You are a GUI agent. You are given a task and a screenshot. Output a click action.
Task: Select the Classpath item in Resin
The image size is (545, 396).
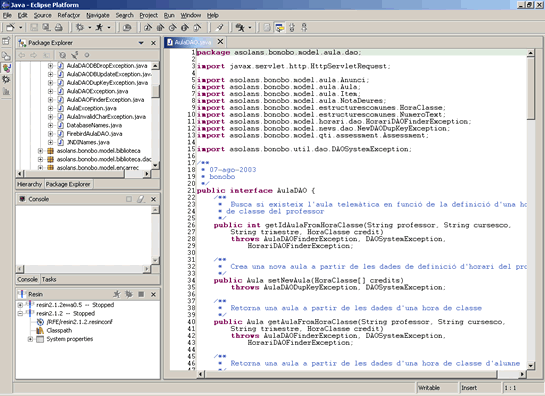pos(59,331)
